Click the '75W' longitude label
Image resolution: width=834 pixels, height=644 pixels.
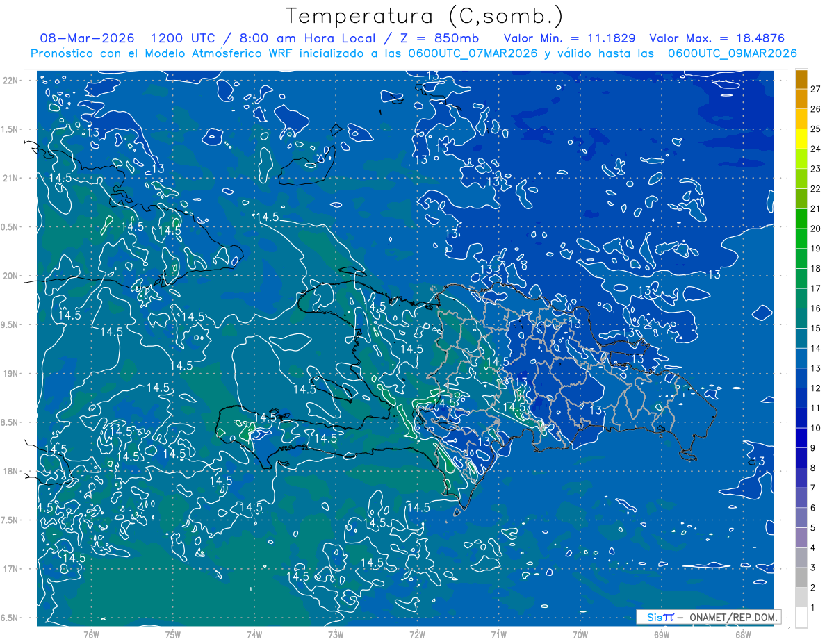(173, 634)
